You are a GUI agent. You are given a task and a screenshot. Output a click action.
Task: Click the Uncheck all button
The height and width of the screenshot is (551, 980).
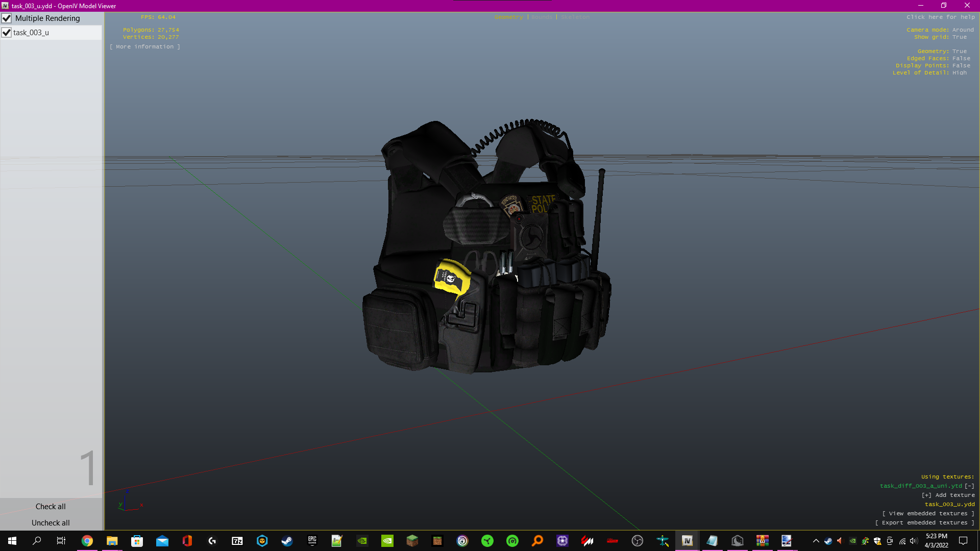(x=51, y=523)
